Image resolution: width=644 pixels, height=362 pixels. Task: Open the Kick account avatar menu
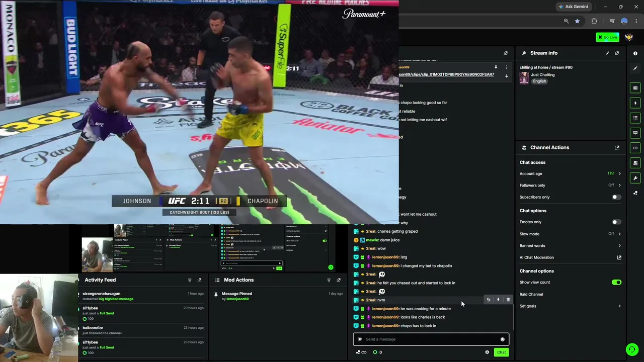tap(629, 37)
